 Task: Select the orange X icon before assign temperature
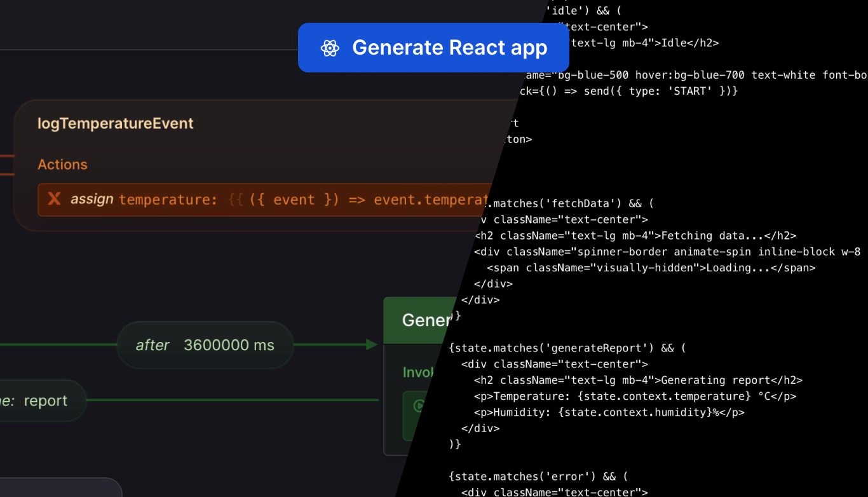pyautogui.click(x=54, y=199)
